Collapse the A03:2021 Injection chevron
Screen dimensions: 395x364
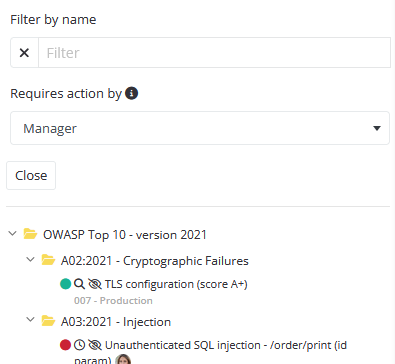(30, 320)
